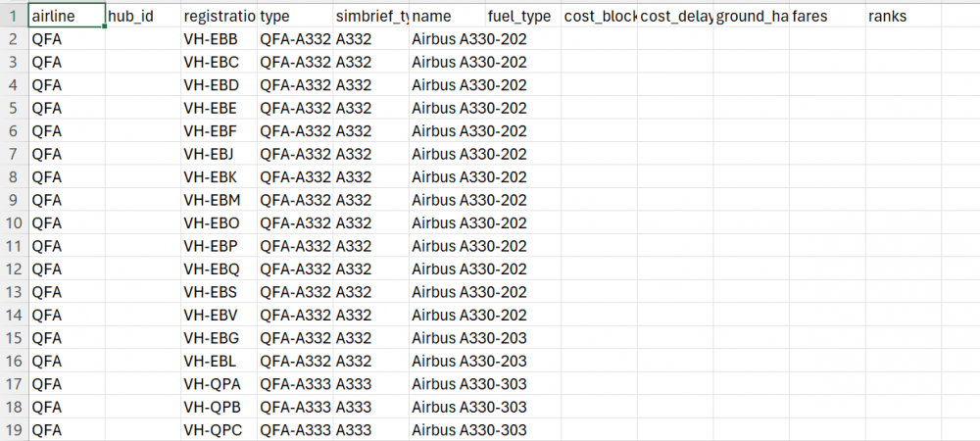Select the fares header cell
This screenshot has height=441, width=980.
[x=826, y=17]
